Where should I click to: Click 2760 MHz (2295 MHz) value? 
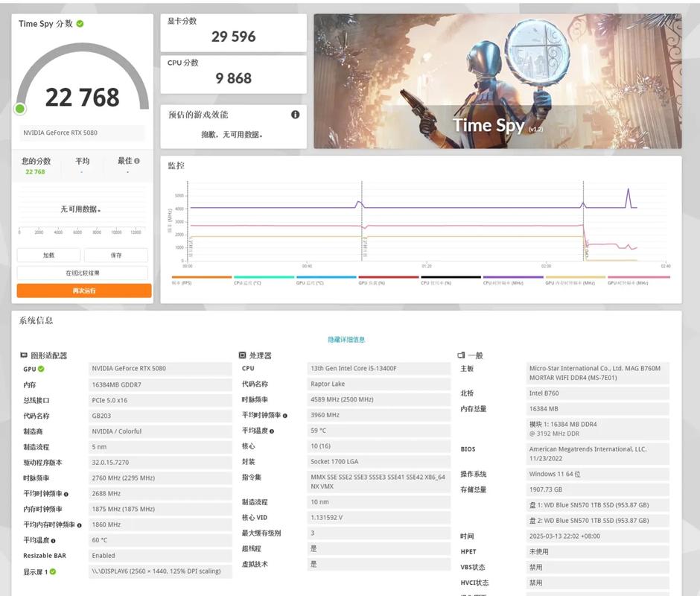(x=160, y=478)
